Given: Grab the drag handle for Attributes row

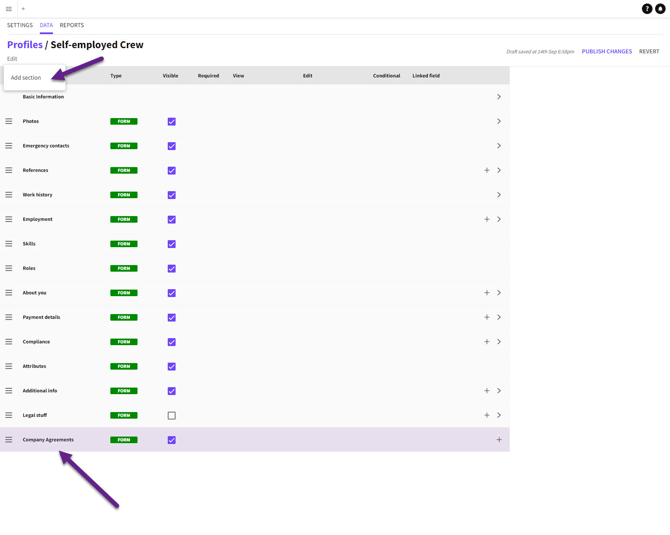Looking at the screenshot, I should pyautogui.click(x=9, y=366).
